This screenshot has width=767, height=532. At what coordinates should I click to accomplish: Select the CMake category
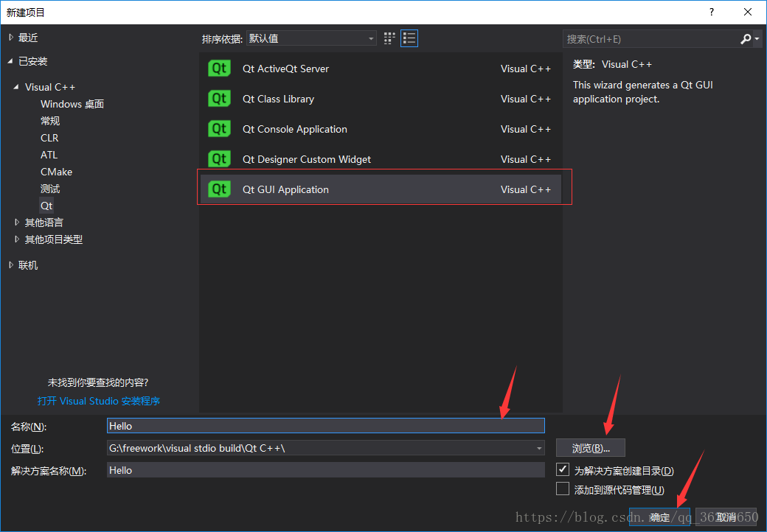(56, 172)
